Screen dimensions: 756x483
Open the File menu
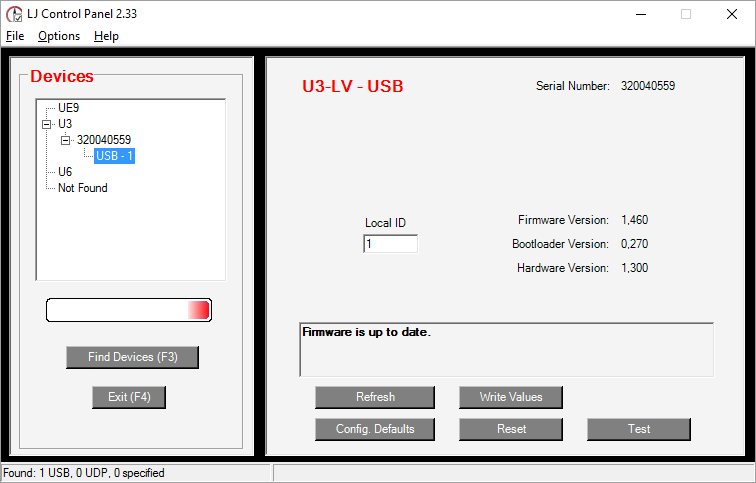click(15, 36)
